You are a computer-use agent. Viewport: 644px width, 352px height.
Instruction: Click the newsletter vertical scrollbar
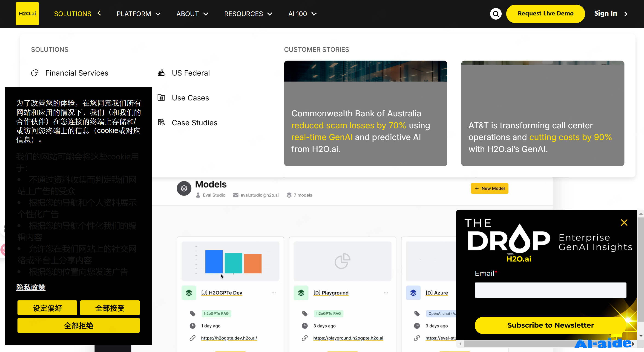pyautogui.click(x=641, y=269)
